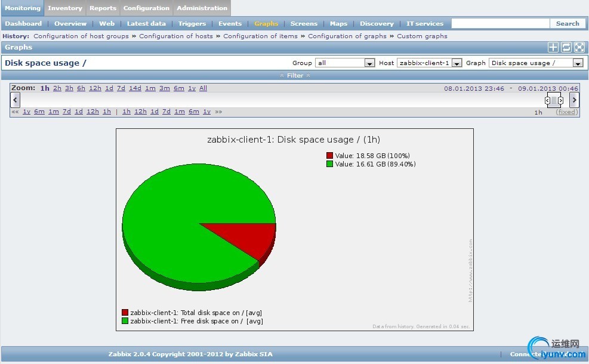Open history link Custom graphs
Image resolution: width=589 pixels, height=364 pixels.
[x=423, y=36]
